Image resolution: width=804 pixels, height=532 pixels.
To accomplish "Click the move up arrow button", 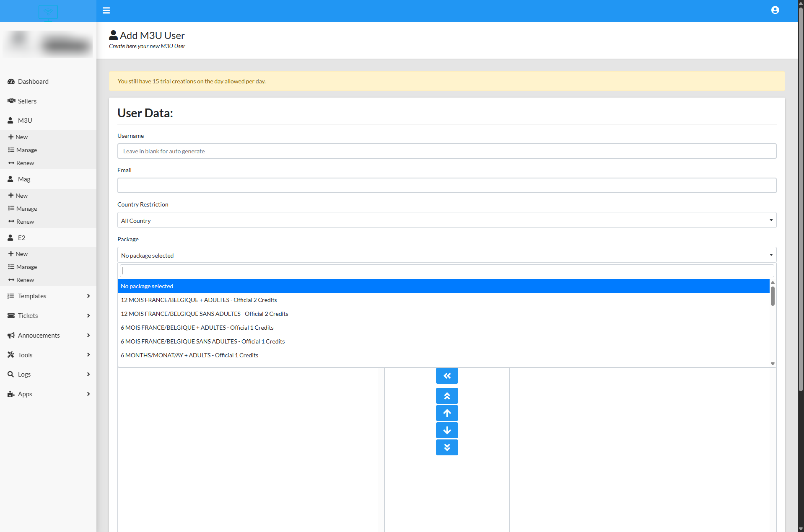I will pos(446,413).
